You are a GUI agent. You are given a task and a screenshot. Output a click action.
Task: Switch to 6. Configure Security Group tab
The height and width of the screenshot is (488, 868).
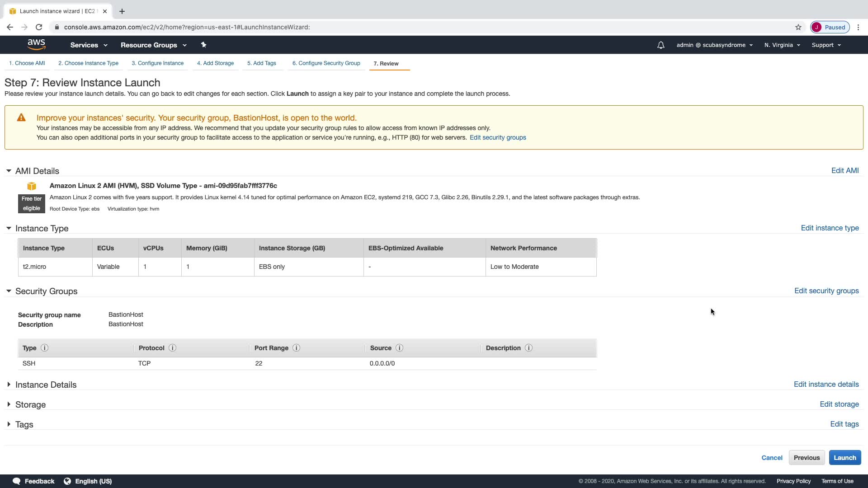pos(326,63)
